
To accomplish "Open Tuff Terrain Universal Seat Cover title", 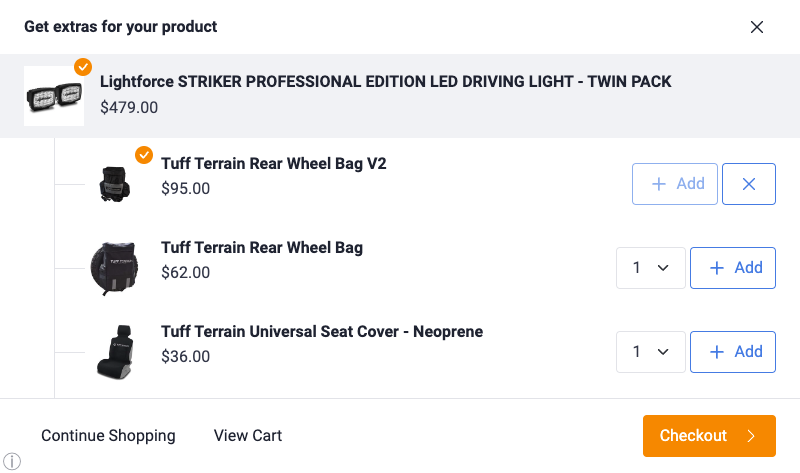I will (322, 332).
